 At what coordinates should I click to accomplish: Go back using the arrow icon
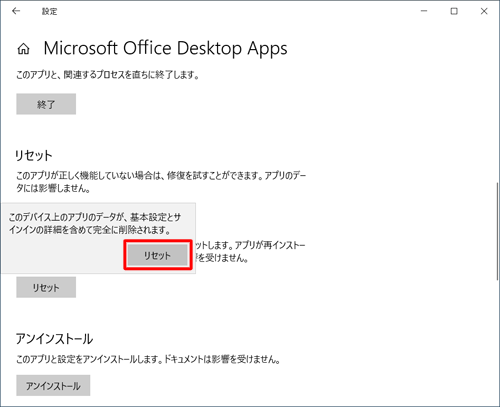[x=16, y=11]
